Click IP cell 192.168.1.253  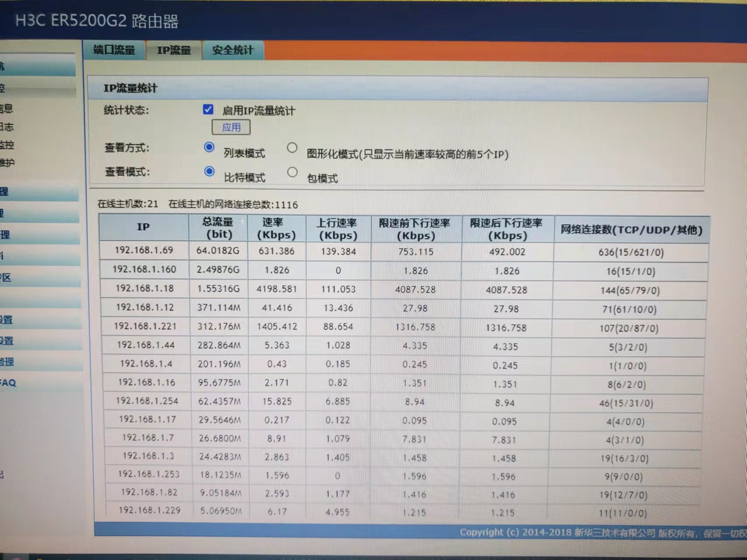(x=149, y=474)
